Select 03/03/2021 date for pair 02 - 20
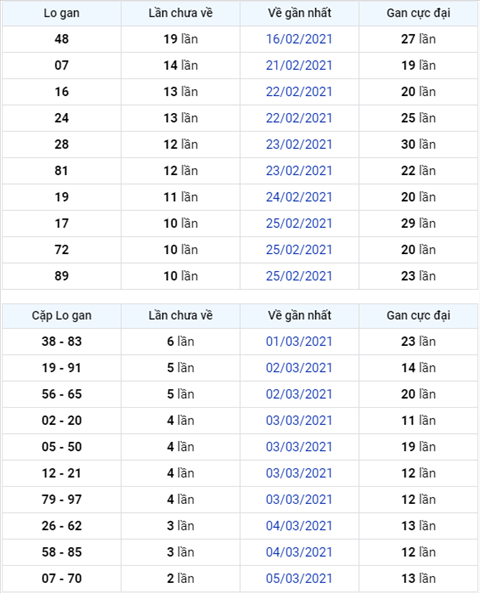 pos(299,421)
